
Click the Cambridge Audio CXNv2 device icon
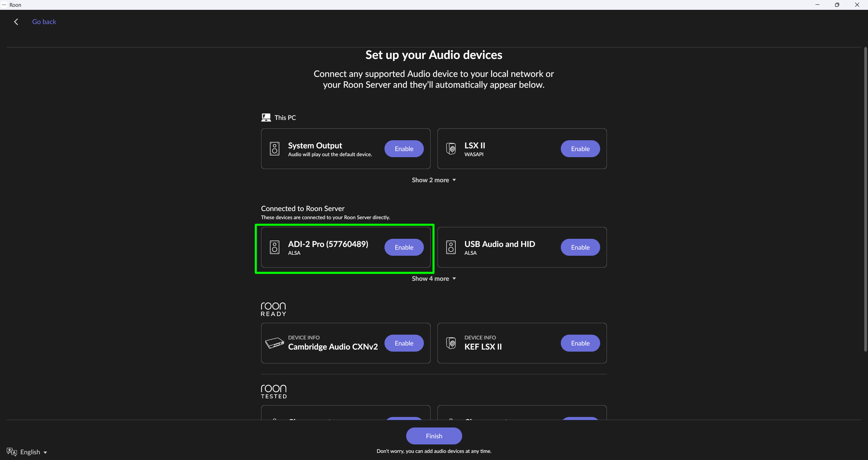[x=274, y=343]
